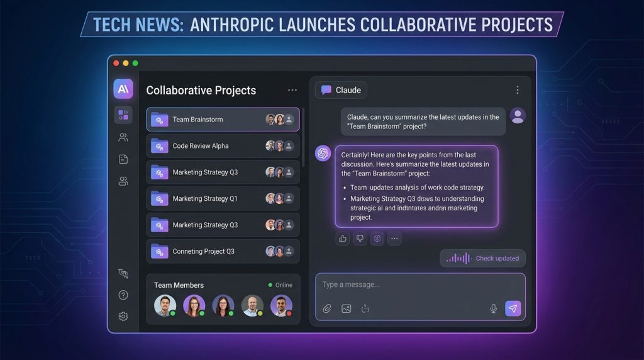Image resolution: width=644 pixels, height=360 pixels.
Task: Select the fifth team member with red status
Action: pyautogui.click(x=281, y=306)
